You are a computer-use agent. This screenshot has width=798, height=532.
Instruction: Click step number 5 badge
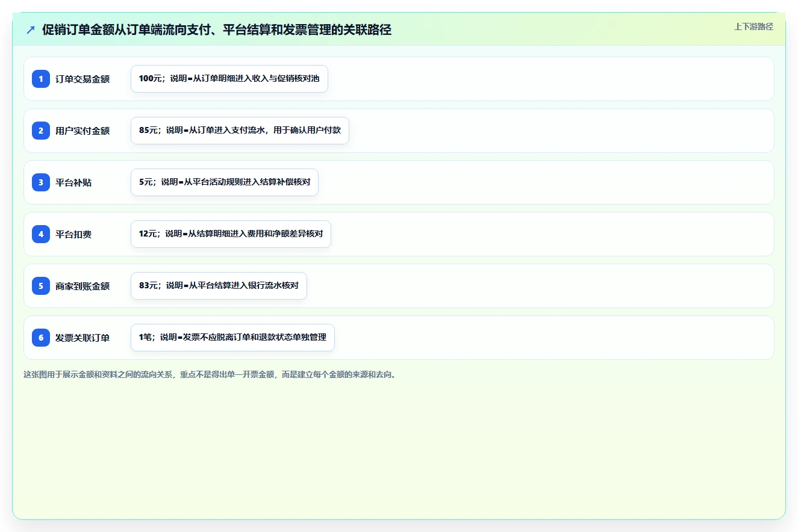tap(41, 286)
